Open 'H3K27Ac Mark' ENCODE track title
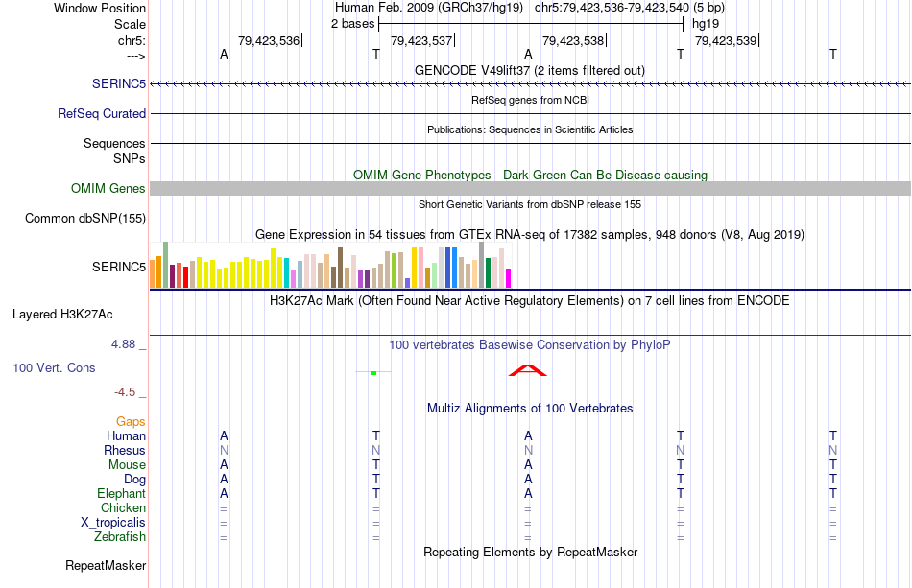The height and width of the screenshot is (588, 912). tap(530, 301)
